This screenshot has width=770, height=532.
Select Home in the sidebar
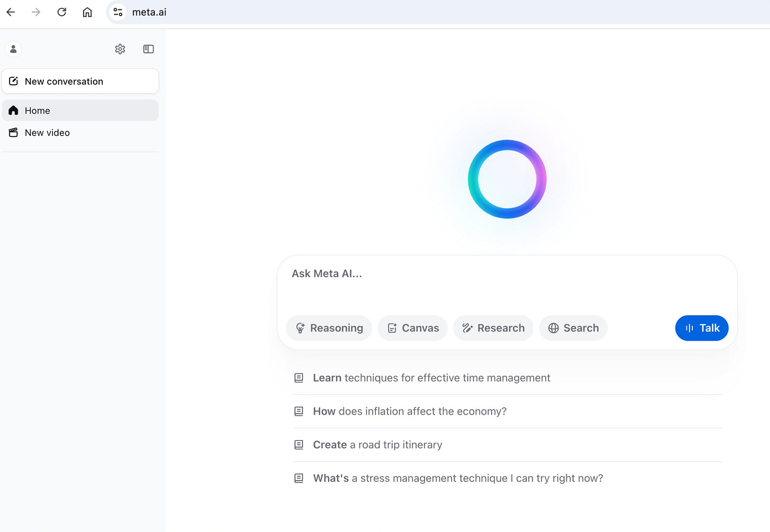point(80,111)
